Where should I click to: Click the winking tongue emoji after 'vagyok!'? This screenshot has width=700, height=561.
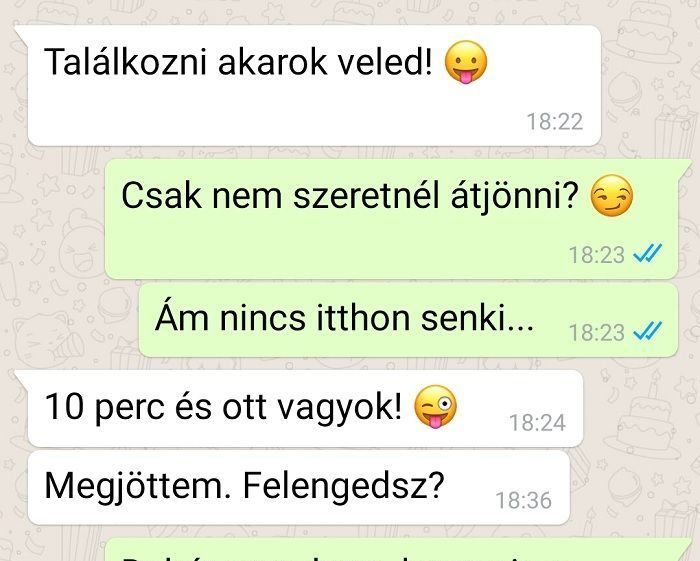click(435, 407)
